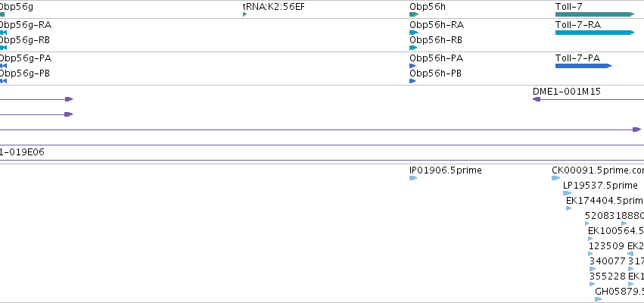Select the Obp56h-PB protein arrow
Screen dimensions: 644x303
click(412, 81)
